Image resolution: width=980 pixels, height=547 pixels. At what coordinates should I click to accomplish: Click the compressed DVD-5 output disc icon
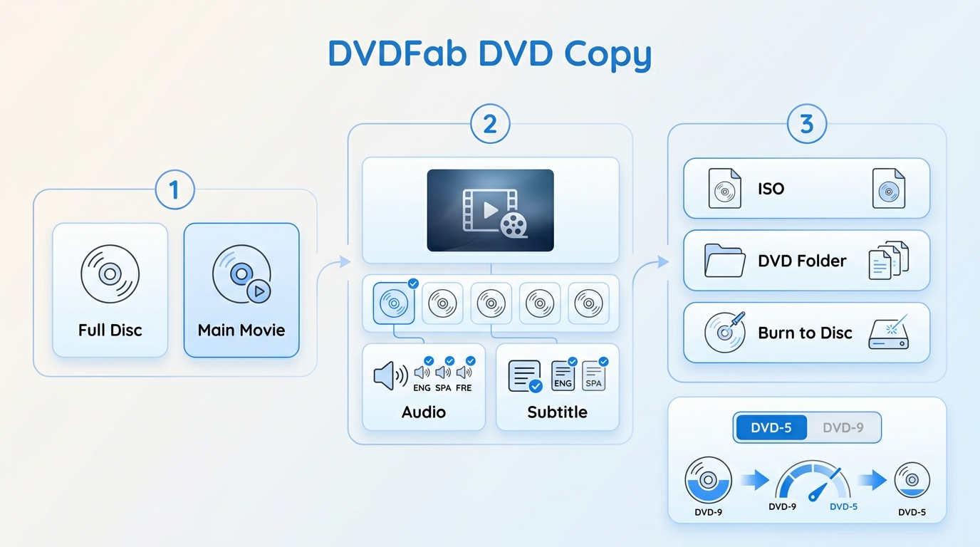(912, 480)
